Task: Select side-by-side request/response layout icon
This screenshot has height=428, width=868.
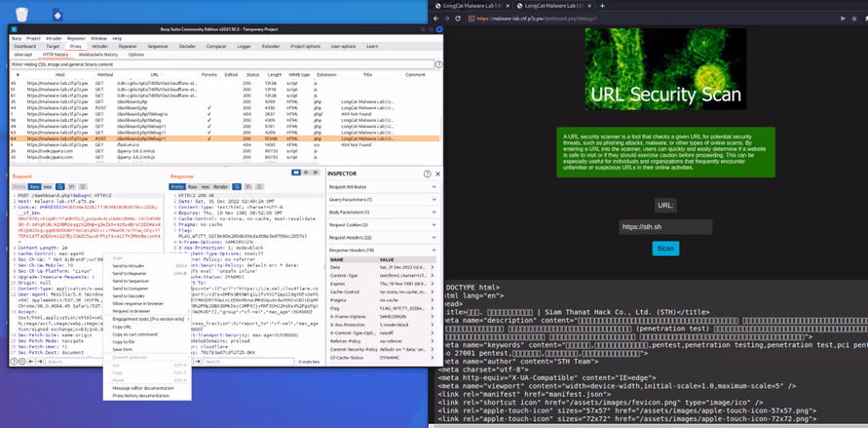Action: (x=296, y=173)
